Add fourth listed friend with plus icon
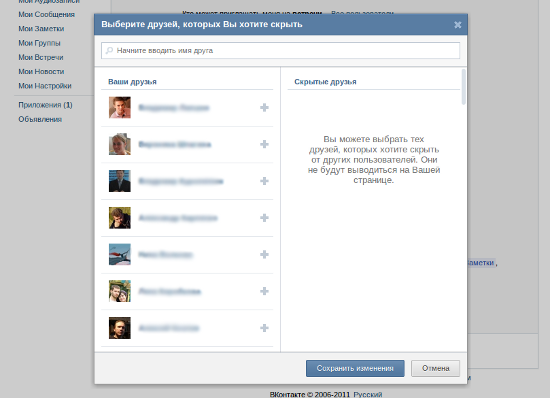550x398 pixels. [264, 218]
